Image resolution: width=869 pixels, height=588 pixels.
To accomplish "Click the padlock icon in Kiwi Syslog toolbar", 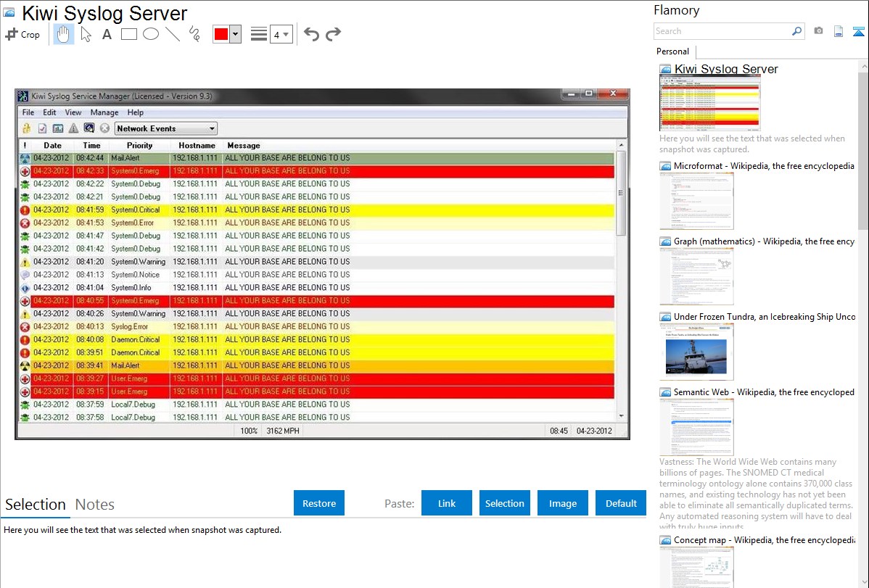I will (26, 128).
